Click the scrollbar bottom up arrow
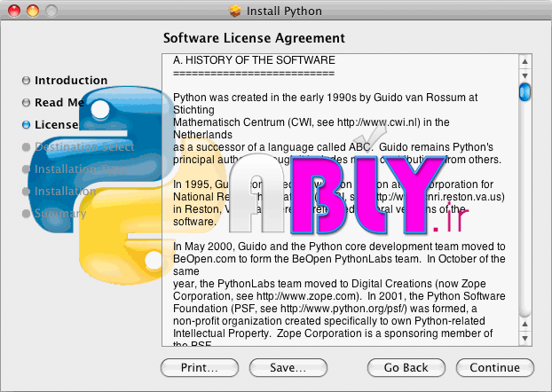This screenshot has width=552, height=392. coord(524,324)
